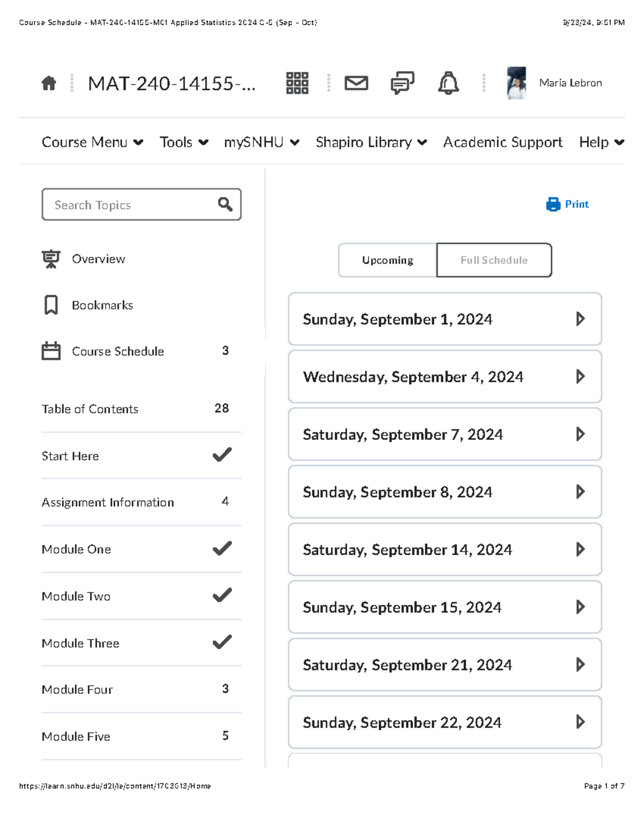Viewport: 644px width, 834px height.
Task: Switch to the Upcoming tab
Action: coord(387,260)
